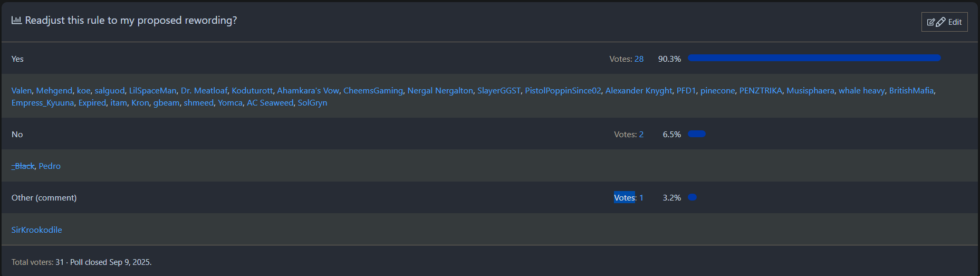Open the No votes count 2 link
980x276 pixels.
tap(641, 135)
